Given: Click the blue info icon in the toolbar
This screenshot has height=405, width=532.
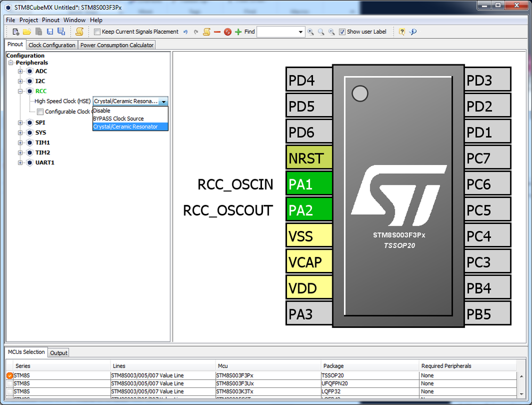Looking at the screenshot, I should point(413,32).
